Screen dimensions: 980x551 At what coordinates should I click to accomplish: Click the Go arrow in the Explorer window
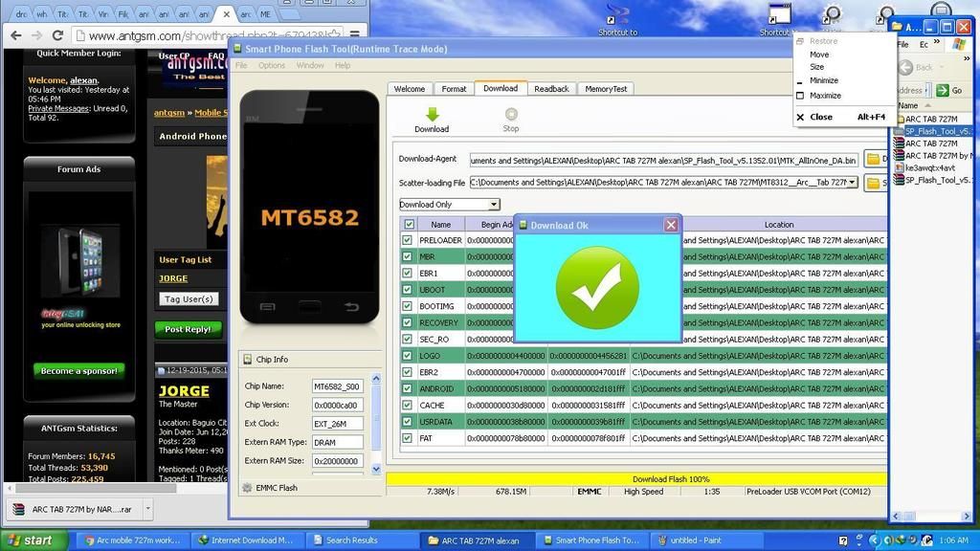[x=943, y=91]
